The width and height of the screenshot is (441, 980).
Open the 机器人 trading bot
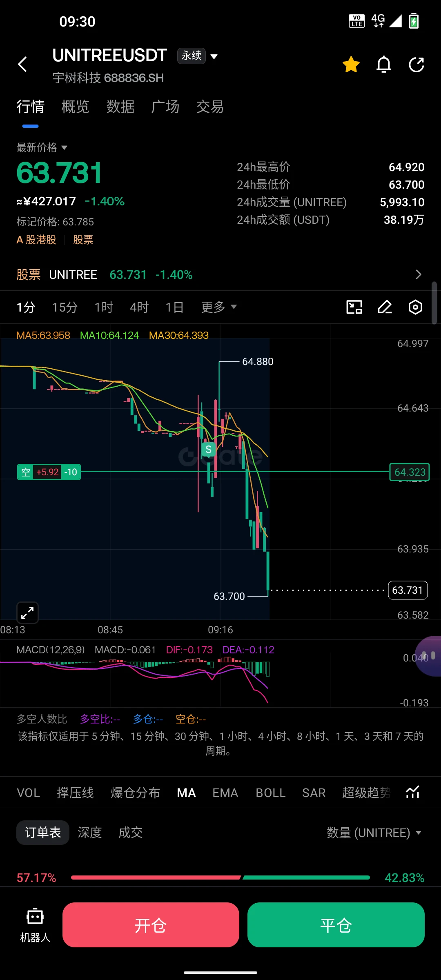point(35,925)
